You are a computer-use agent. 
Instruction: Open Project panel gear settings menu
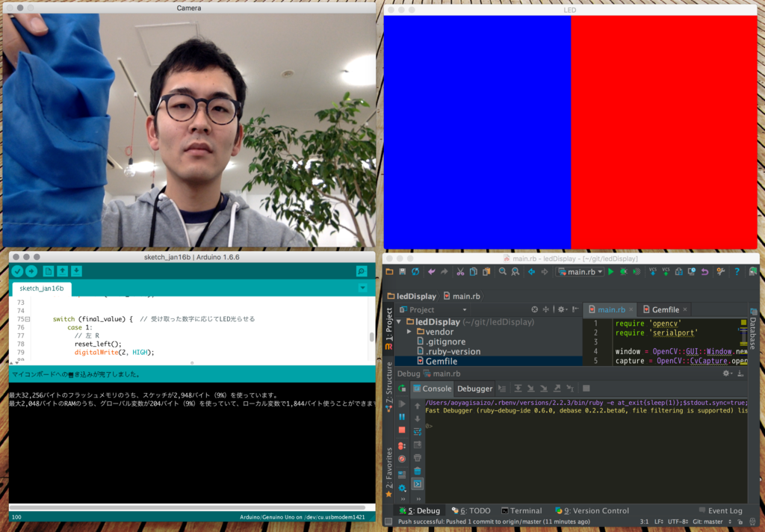(563, 309)
